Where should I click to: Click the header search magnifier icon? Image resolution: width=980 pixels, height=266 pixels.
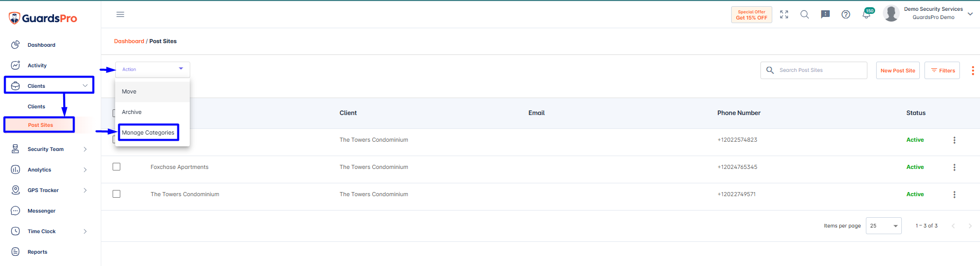pyautogui.click(x=805, y=14)
